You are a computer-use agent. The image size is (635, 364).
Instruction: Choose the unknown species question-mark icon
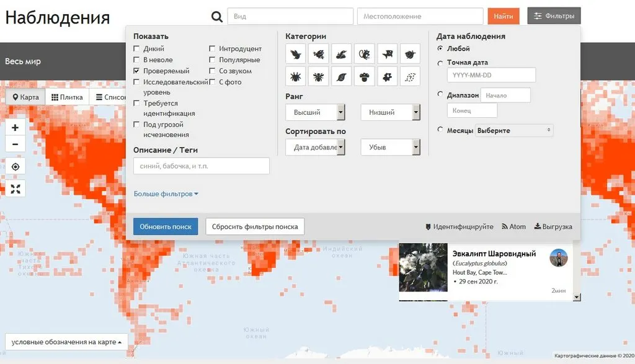tap(410, 77)
